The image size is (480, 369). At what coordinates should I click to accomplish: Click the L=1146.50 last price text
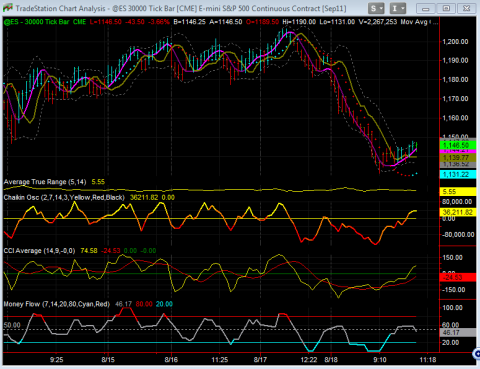pos(106,22)
